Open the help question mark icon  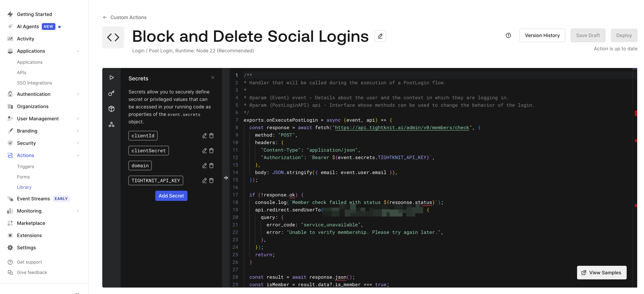pos(508,35)
